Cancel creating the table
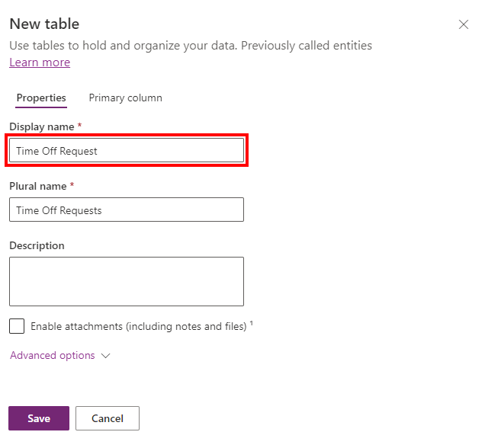 click(108, 418)
